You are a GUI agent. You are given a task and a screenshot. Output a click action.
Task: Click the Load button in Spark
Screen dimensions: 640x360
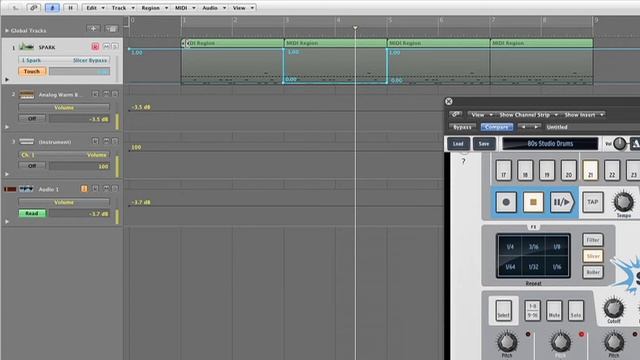pos(458,144)
